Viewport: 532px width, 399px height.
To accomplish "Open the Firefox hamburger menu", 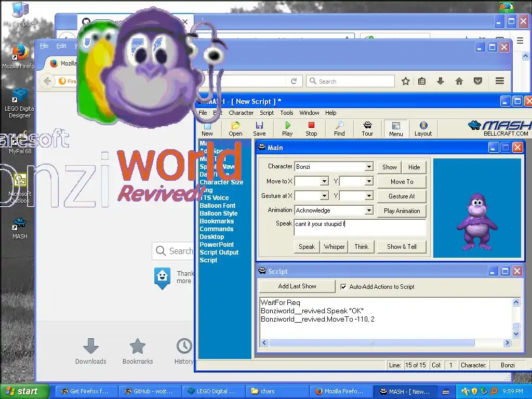I will pos(499,81).
